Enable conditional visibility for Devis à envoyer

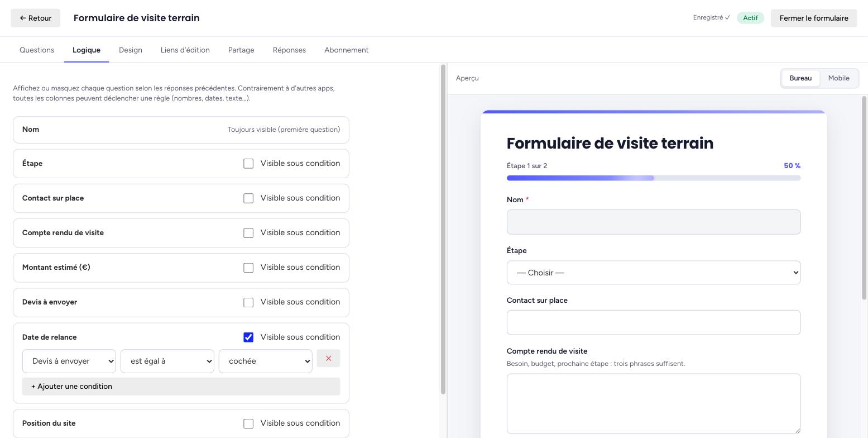248,302
